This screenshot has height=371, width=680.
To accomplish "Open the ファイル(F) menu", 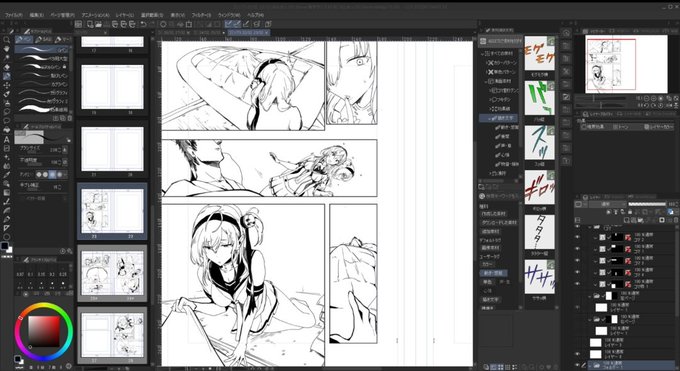I will tap(13, 15).
